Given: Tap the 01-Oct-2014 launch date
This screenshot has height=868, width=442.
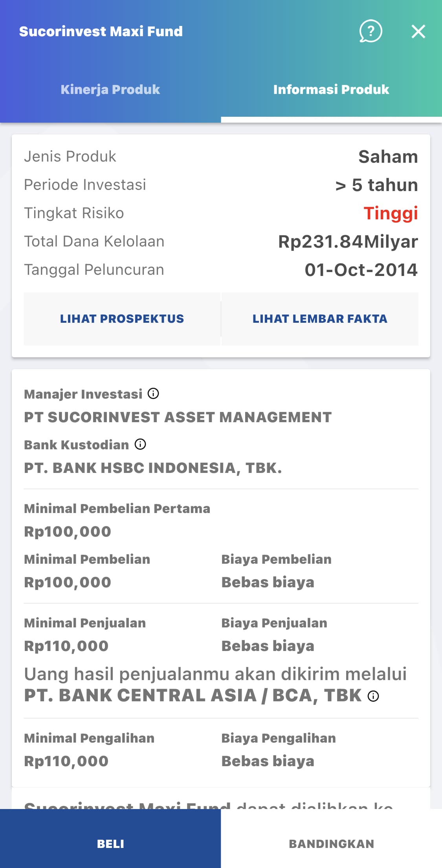Looking at the screenshot, I should click(x=361, y=270).
